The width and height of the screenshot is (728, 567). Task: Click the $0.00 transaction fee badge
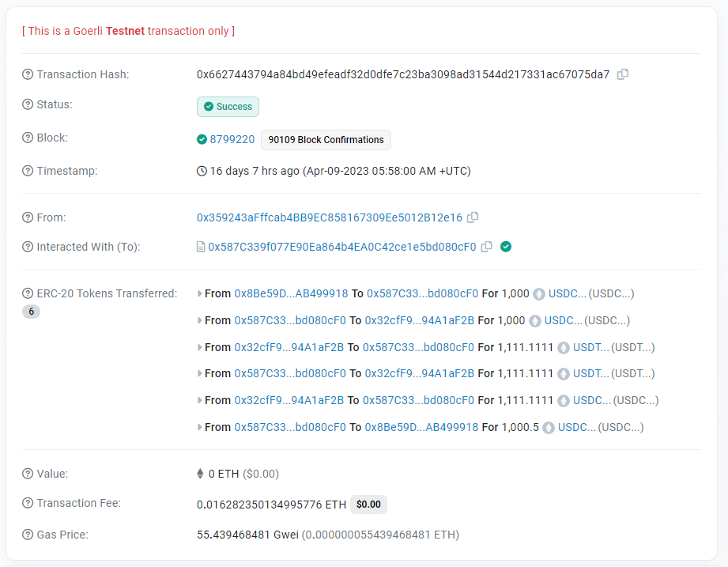[x=368, y=505]
